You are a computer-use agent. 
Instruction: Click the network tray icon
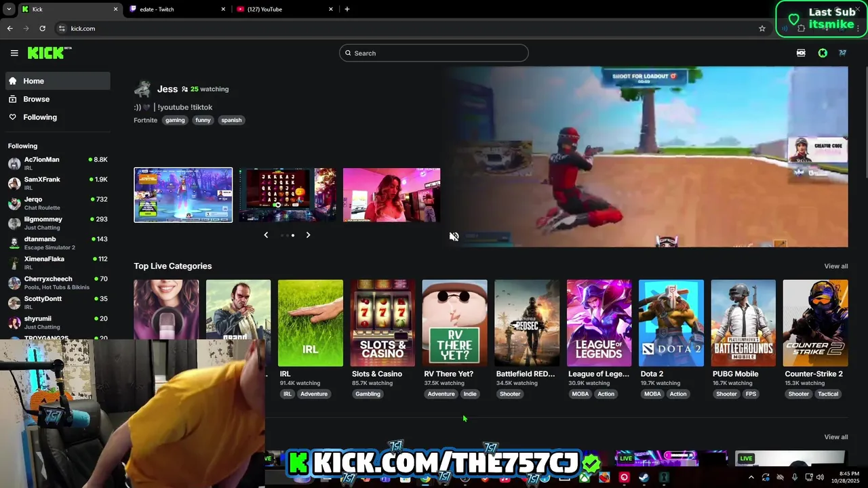pos(808,478)
